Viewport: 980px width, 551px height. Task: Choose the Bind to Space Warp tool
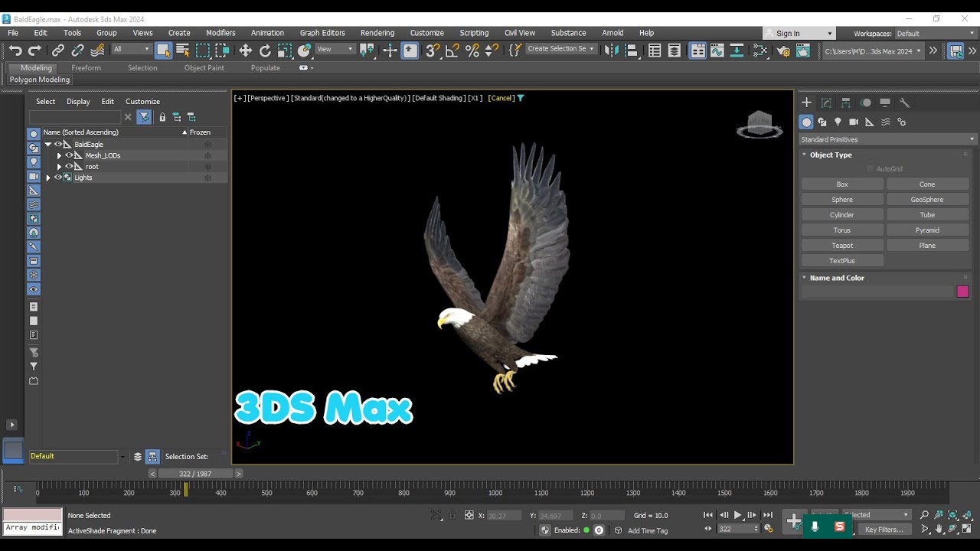point(98,51)
